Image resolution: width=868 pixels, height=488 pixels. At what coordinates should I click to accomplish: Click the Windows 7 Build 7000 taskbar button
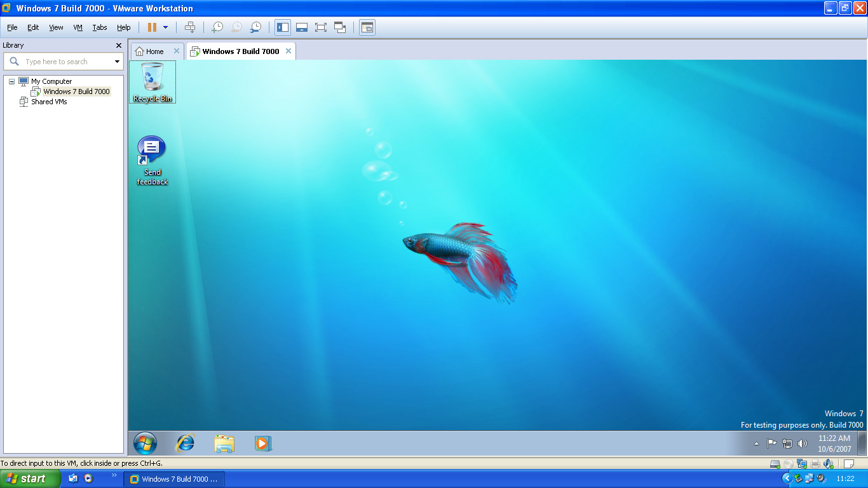click(175, 479)
